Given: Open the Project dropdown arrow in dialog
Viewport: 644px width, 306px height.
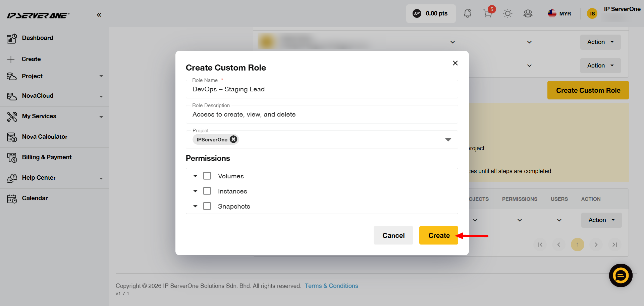Looking at the screenshot, I should point(448,139).
